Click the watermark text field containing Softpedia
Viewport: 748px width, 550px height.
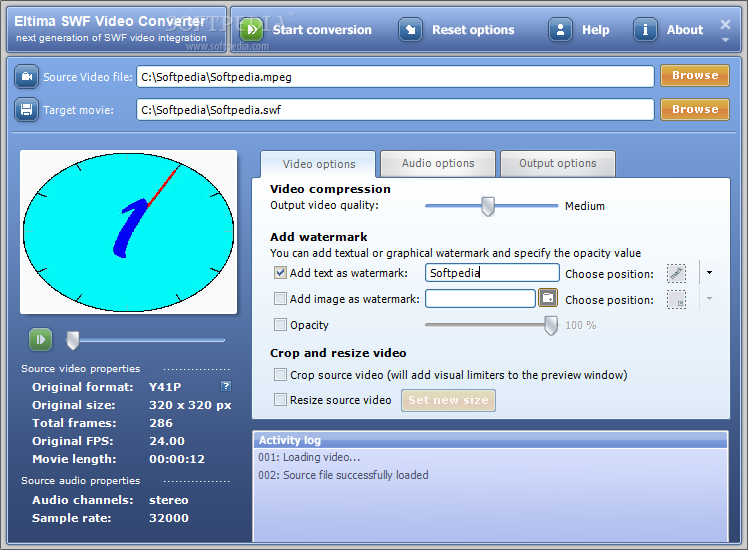point(492,273)
